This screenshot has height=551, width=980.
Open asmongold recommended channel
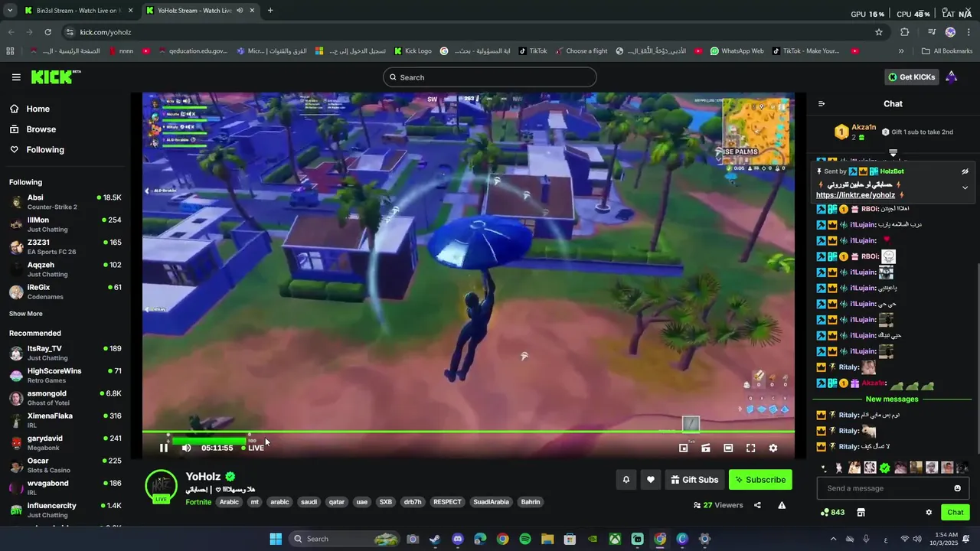coord(65,398)
